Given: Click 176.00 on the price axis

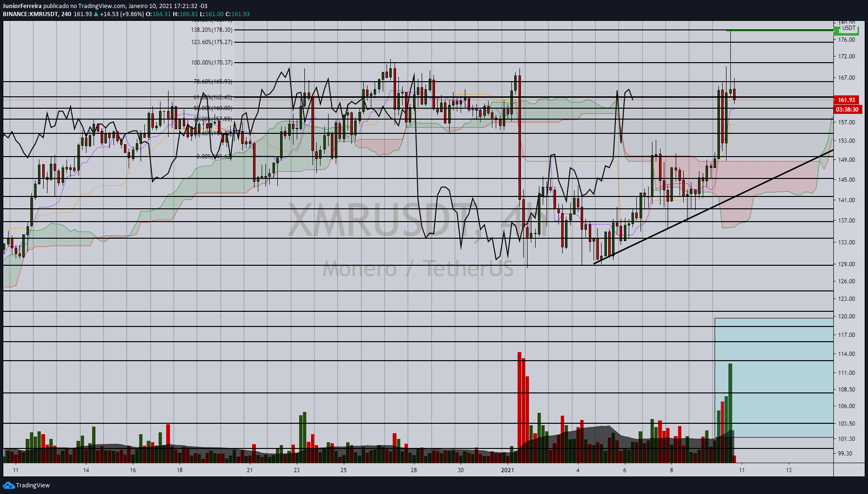Looking at the screenshot, I should (x=847, y=40).
